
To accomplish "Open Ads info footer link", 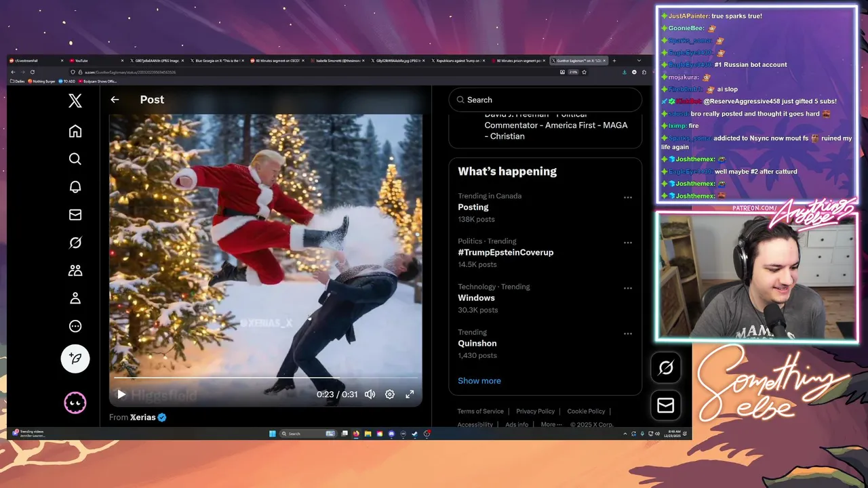I will [x=517, y=424].
